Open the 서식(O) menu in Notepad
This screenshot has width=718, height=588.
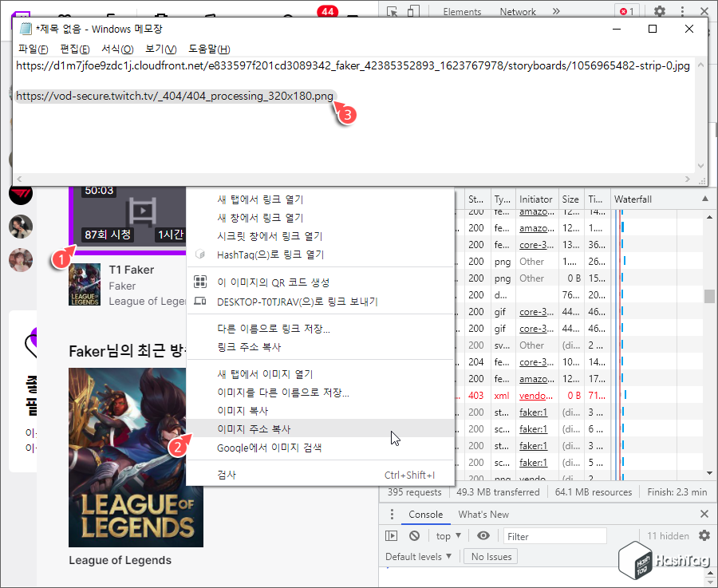[117, 49]
